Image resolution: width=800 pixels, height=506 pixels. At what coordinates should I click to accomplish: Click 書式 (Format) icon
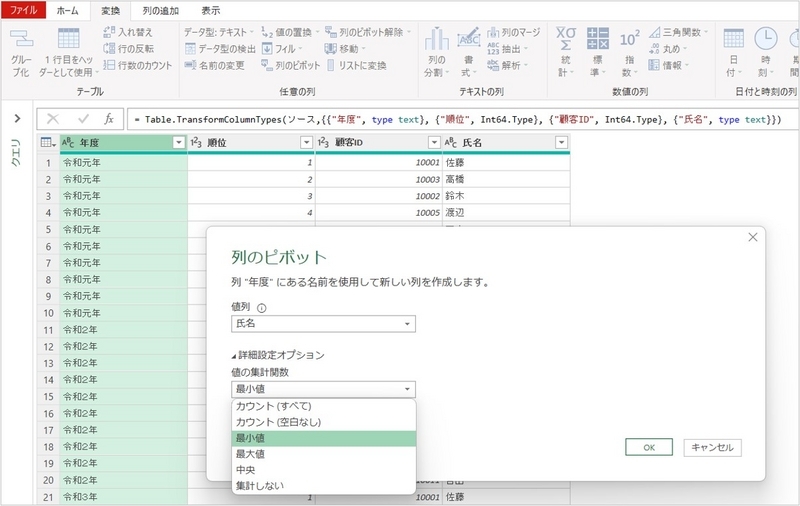pyautogui.click(x=468, y=39)
